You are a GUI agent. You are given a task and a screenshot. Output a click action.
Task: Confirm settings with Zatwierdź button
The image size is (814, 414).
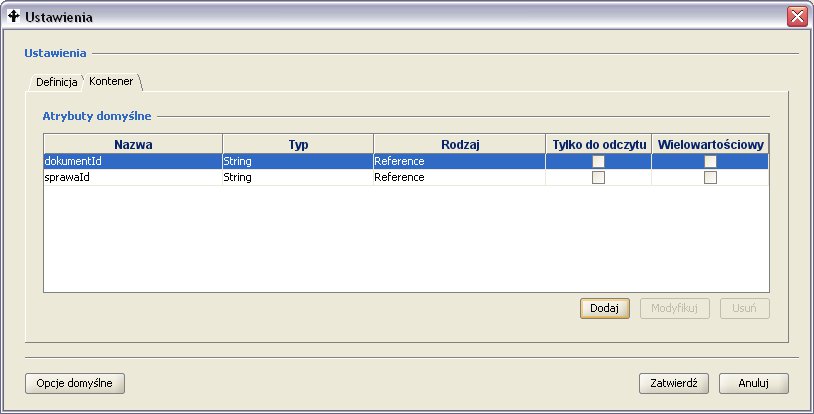point(674,383)
